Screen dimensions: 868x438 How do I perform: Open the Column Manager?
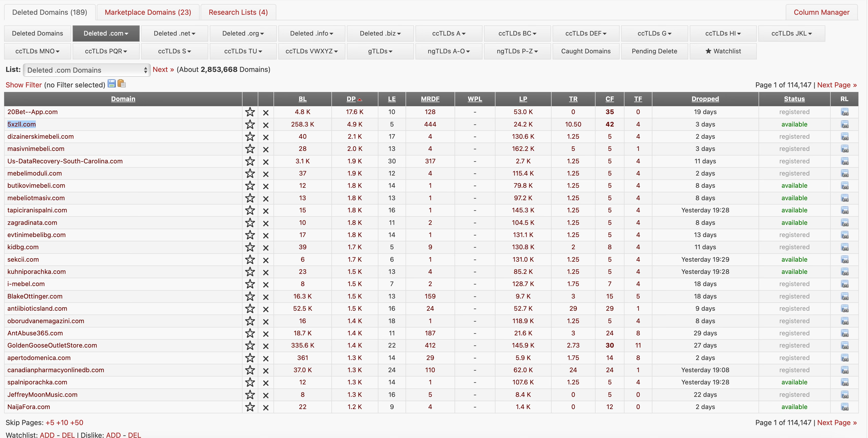tap(821, 12)
